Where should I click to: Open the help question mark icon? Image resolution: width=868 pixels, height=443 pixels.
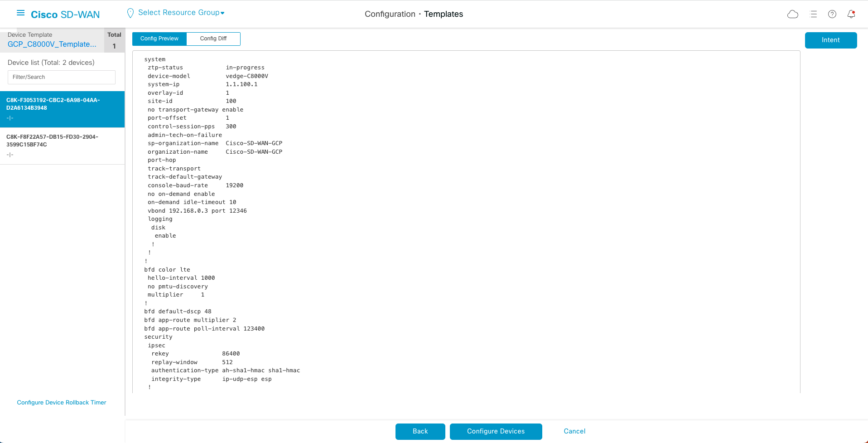[832, 14]
